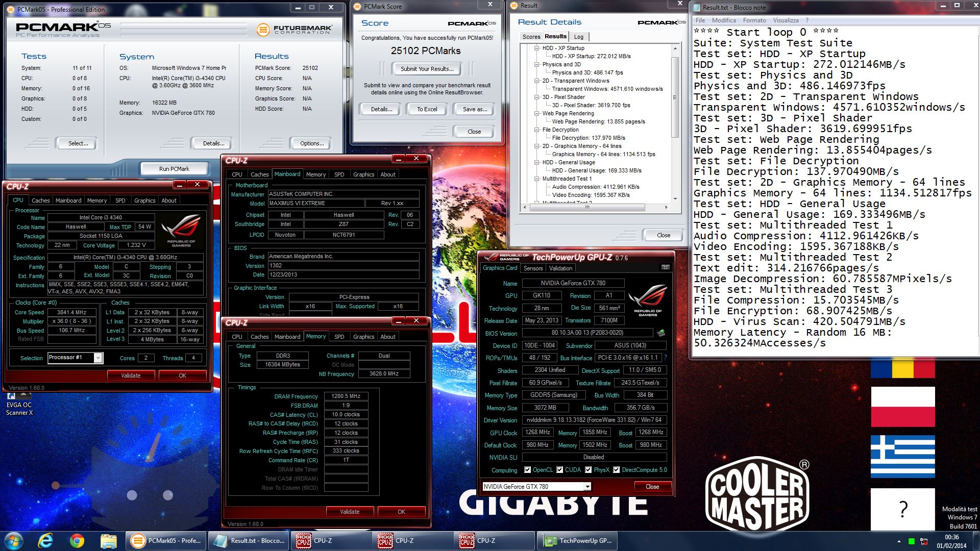Click the network status tray icon
The height and width of the screenshot is (551, 980).
coord(924,541)
